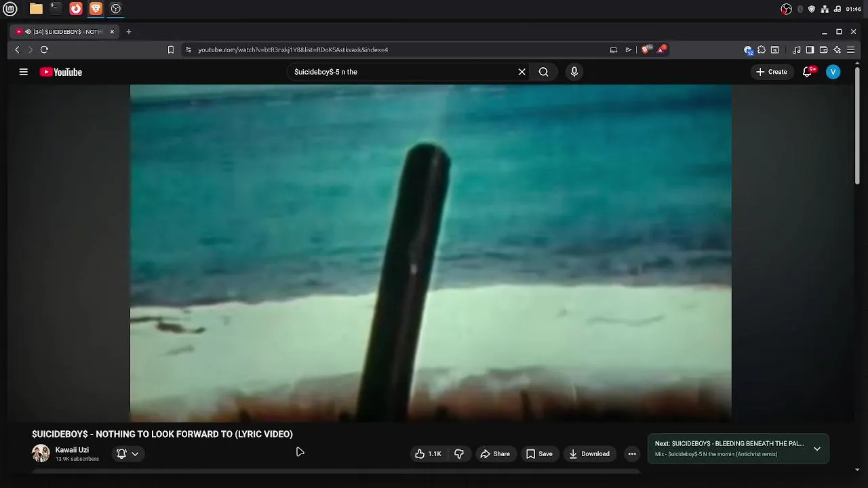This screenshot has height=488, width=868.
Task: Open the tab search icon
Action: click(775, 49)
